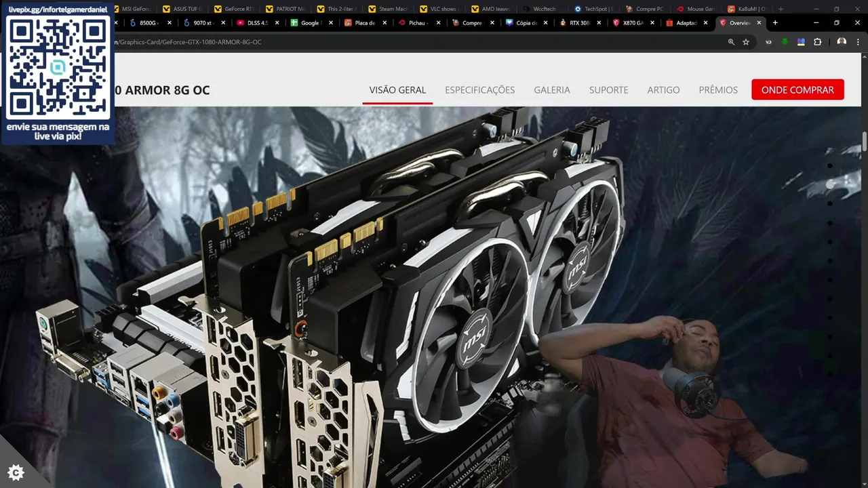Open the zoom magnifier icon in address bar

pyautogui.click(x=731, y=42)
